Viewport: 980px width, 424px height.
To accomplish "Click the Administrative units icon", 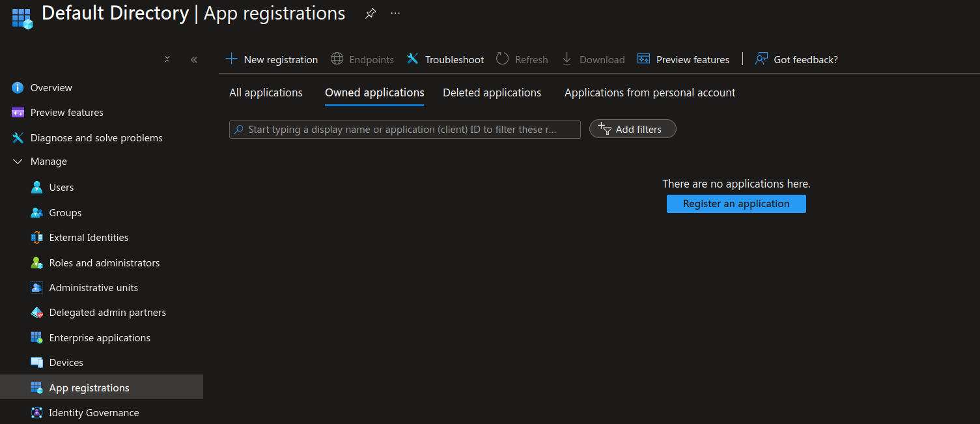I will tap(36, 288).
